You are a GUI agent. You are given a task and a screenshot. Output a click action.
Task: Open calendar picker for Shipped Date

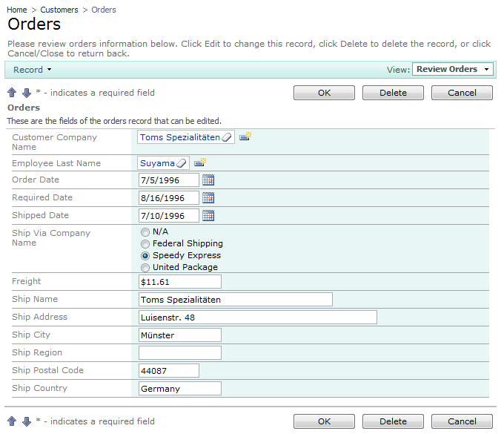pos(208,215)
